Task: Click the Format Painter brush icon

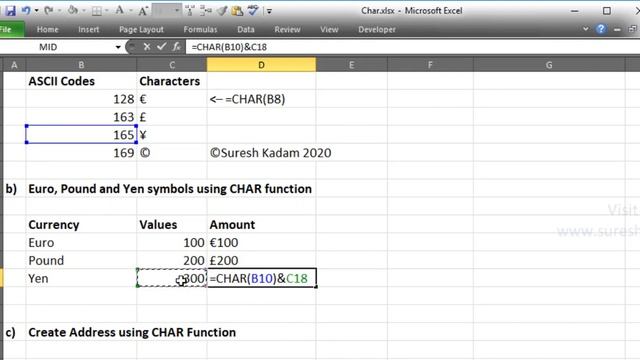Action: coord(222,11)
